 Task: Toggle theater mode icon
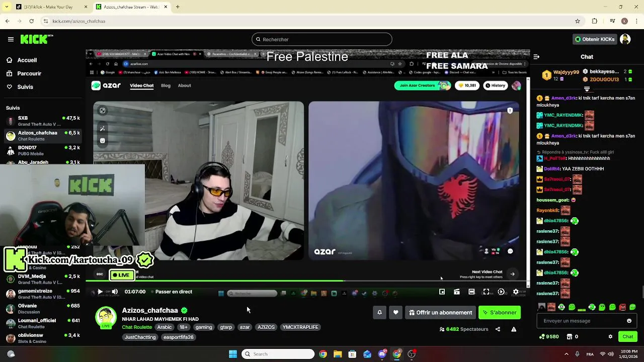[471, 292]
